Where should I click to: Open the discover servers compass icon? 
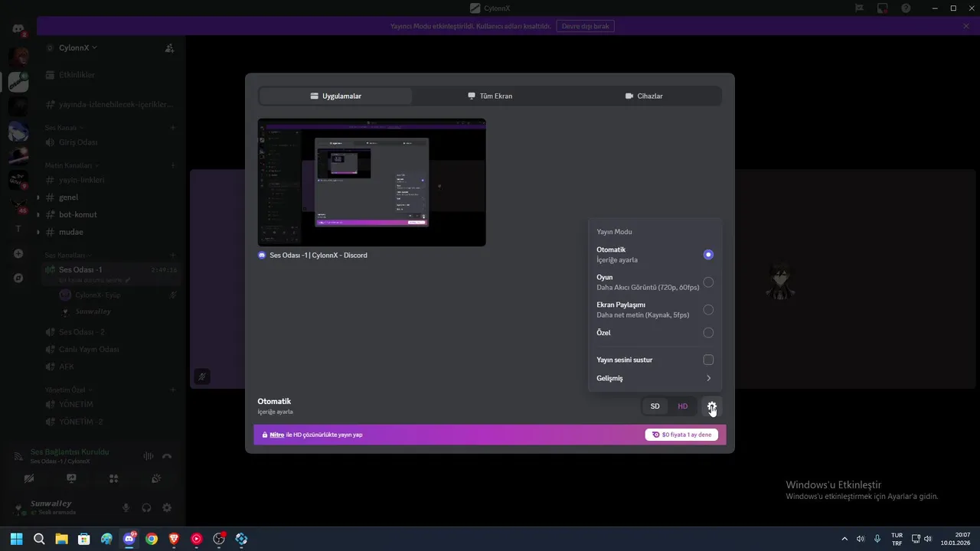coord(18,278)
